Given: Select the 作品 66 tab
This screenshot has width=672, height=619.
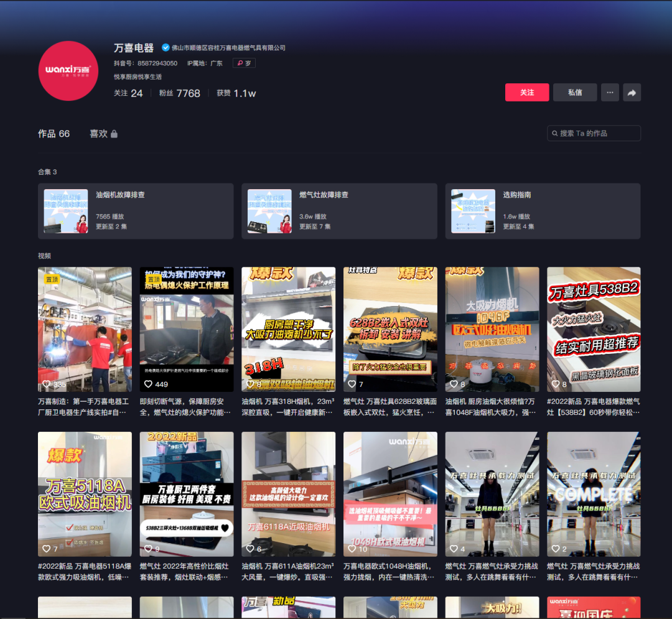Looking at the screenshot, I should [54, 134].
